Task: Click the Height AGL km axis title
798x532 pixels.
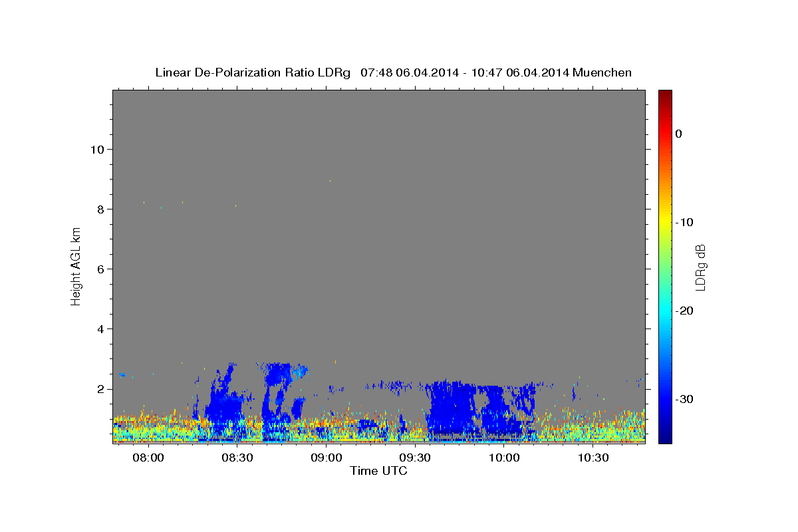Action: pyautogui.click(x=76, y=266)
